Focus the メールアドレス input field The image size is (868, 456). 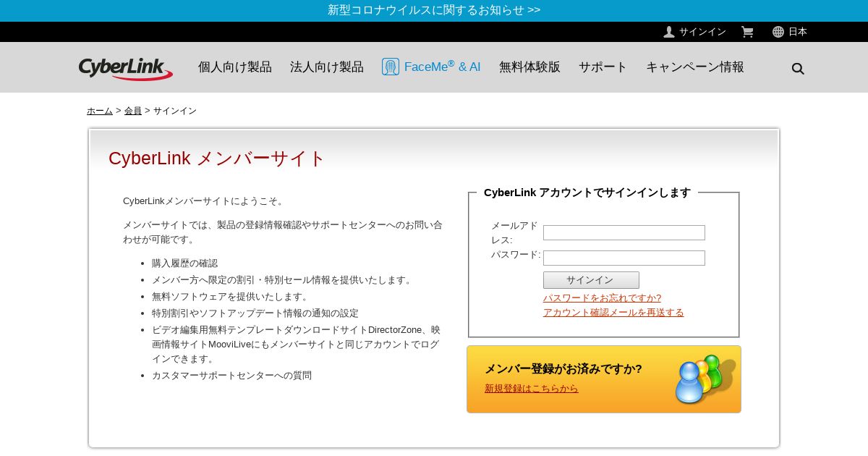coord(624,232)
